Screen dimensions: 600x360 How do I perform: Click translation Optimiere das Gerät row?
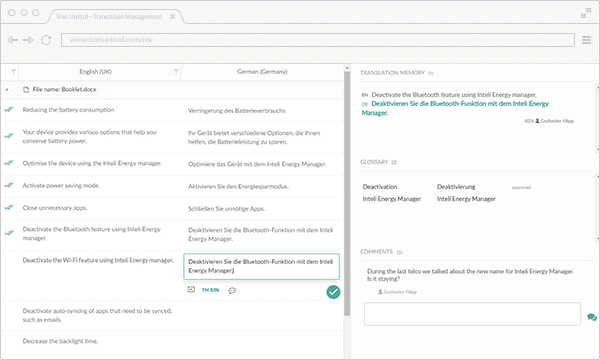[257, 164]
